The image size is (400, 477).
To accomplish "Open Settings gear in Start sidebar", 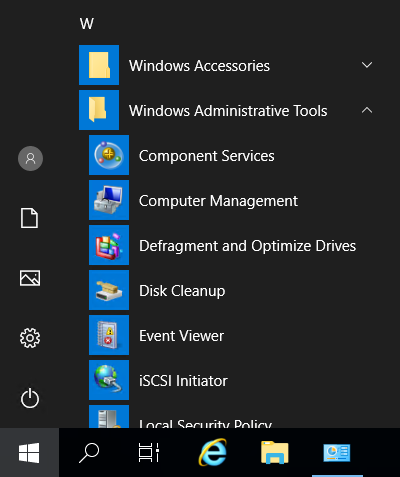I will point(30,338).
